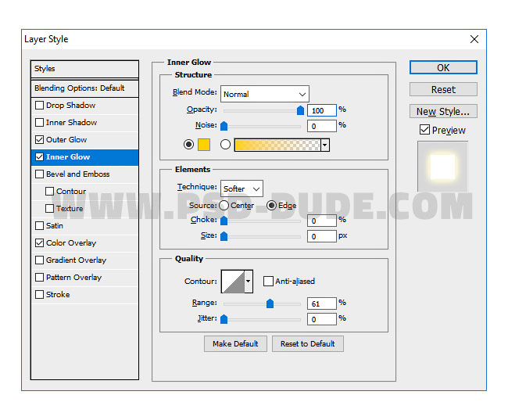Click the gradient preview bar

click(x=277, y=145)
